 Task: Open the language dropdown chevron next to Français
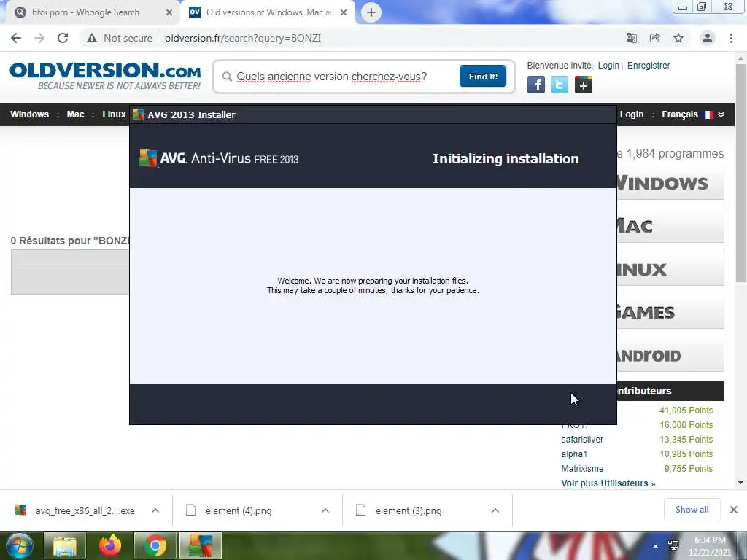[x=721, y=114]
